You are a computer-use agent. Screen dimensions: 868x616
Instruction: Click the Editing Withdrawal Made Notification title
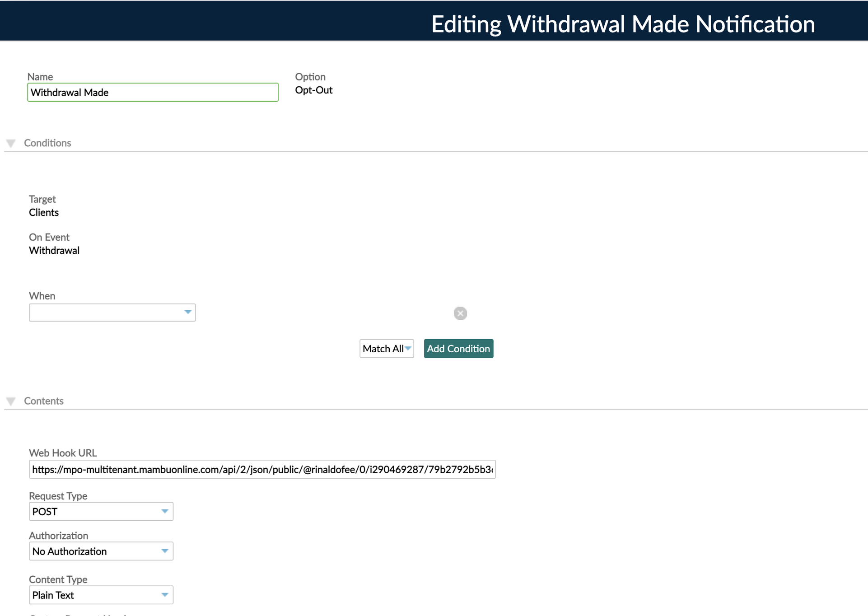click(623, 24)
